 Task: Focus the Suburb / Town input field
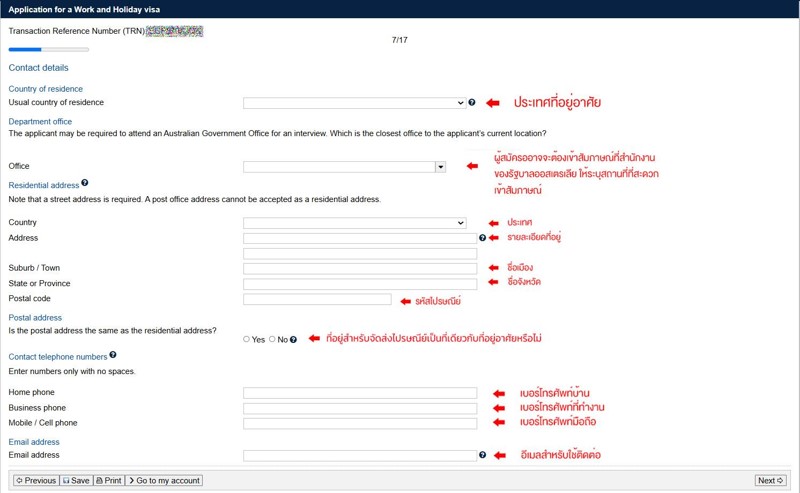click(360, 268)
